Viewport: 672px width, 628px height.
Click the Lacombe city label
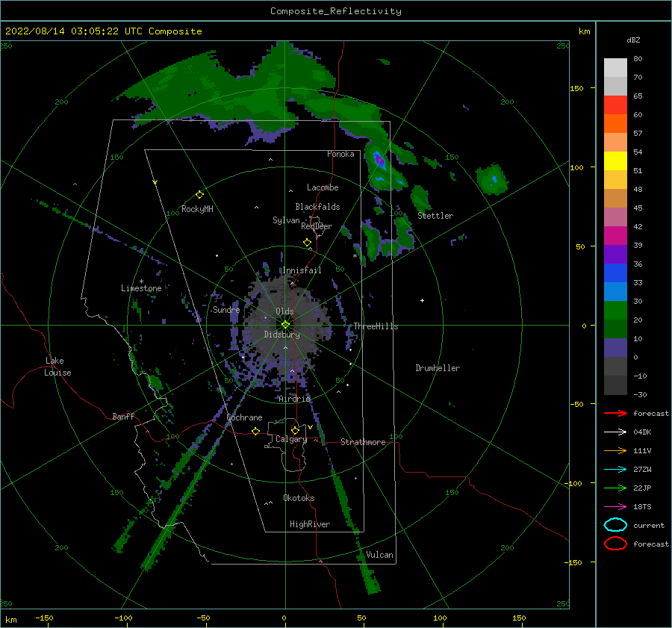(323, 187)
